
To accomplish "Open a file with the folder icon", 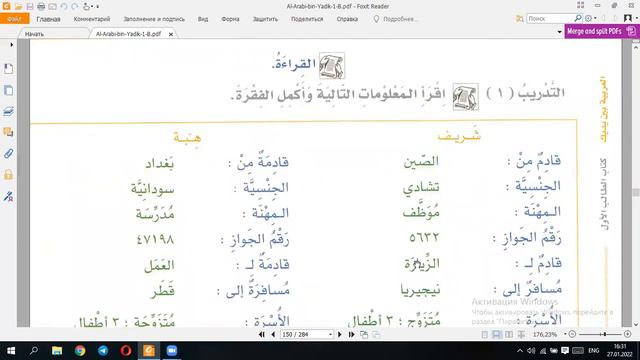I will click(x=18, y=7).
